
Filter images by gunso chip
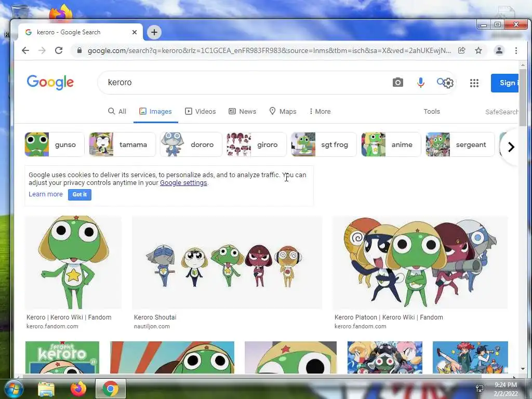[x=54, y=144]
